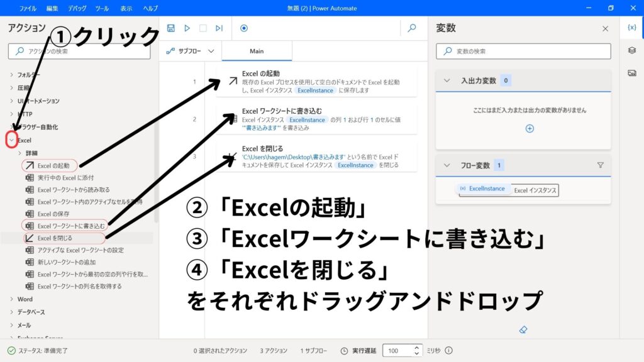The width and height of the screenshot is (644, 362).
Task: Open the flow search magnifier icon
Action: (x=411, y=28)
